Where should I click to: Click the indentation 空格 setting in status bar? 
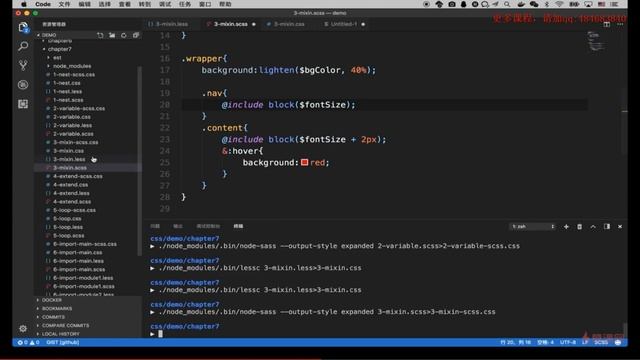tap(545, 342)
